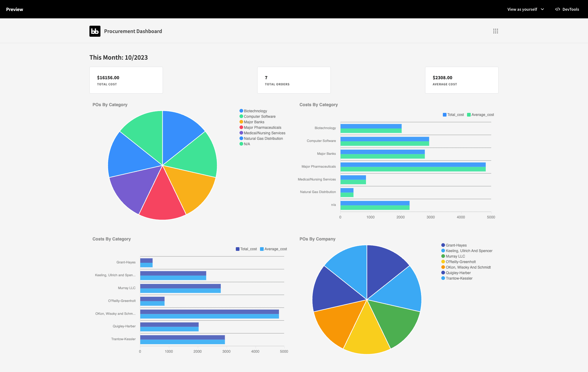The image size is (588, 372).
Task: Click the O'Reilly-Greenholt legend marker
Action: coord(443,262)
